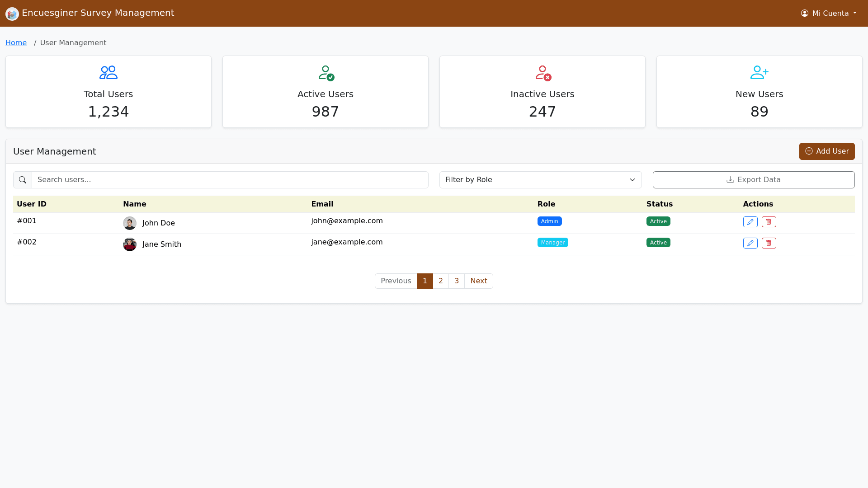868x488 pixels.
Task: Click John Doe's avatar thumbnail
Action: click(x=130, y=223)
